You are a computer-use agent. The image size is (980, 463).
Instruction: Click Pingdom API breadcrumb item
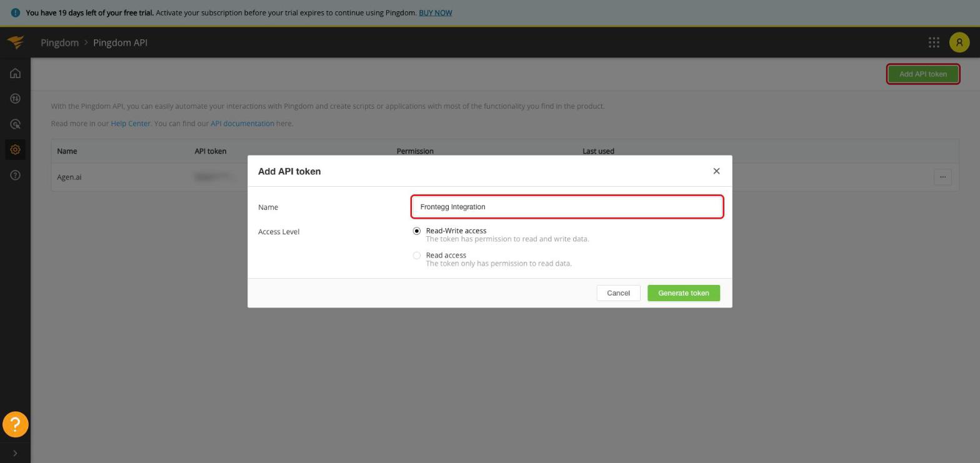[x=120, y=42]
